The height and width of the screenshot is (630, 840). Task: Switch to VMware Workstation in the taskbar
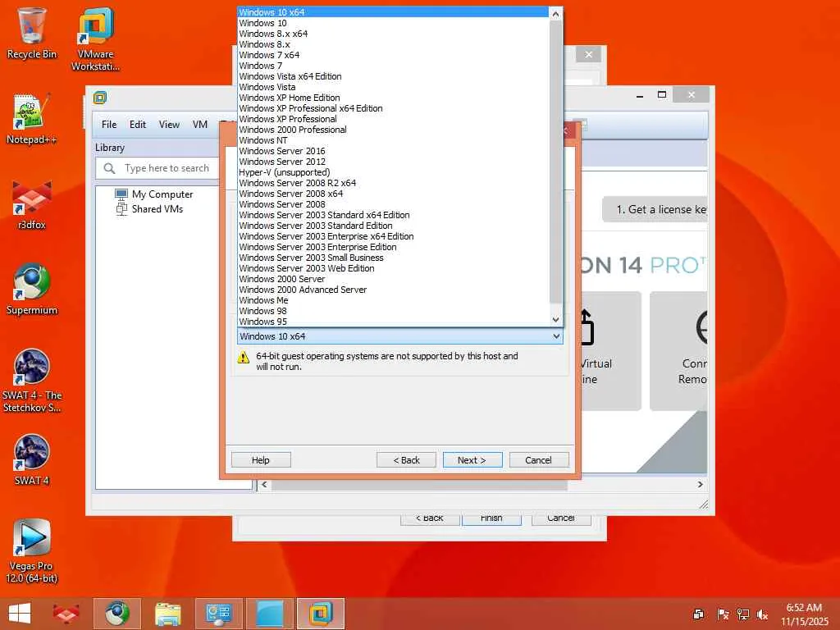[x=321, y=614]
